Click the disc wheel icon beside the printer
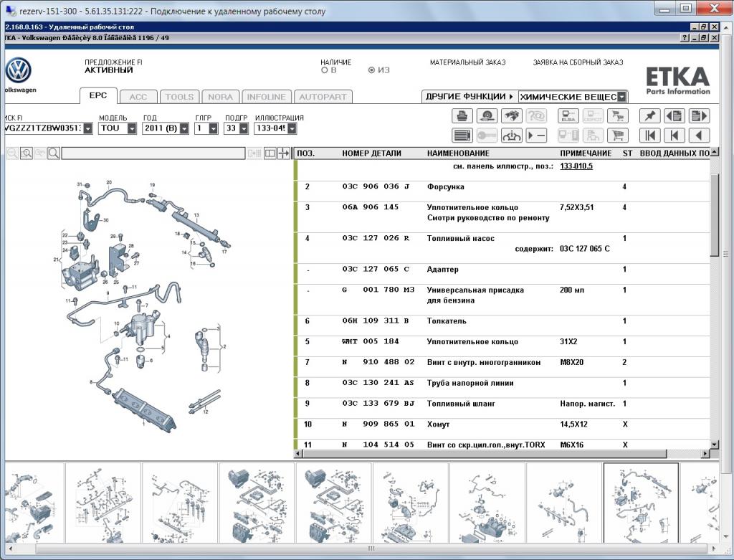Screen dimensions: 734x560 (487, 115)
